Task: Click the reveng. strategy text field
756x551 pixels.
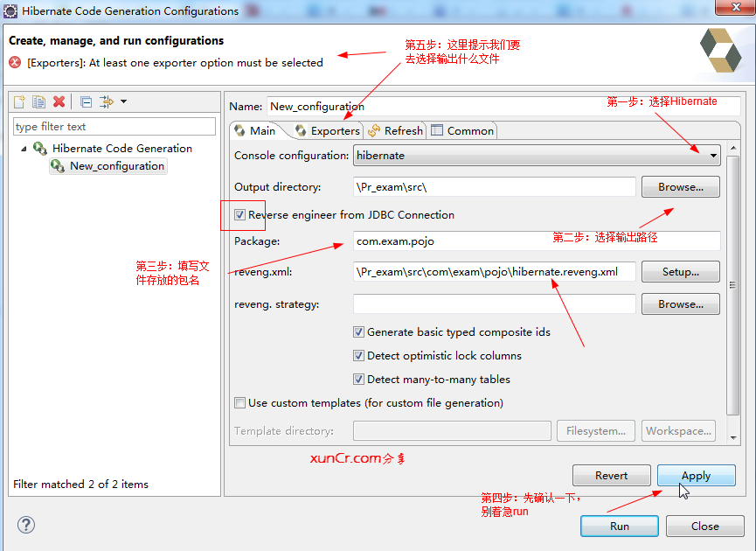Action: click(x=494, y=304)
